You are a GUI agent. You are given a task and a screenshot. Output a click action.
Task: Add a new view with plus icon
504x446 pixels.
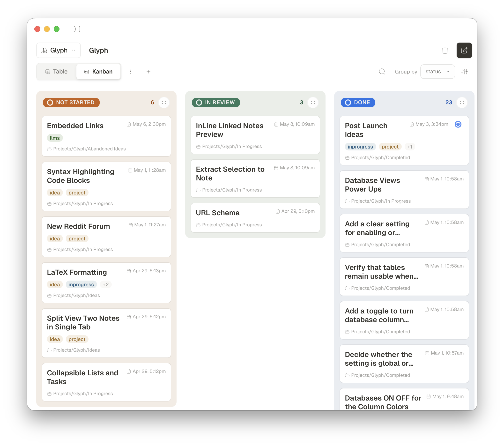pos(148,72)
